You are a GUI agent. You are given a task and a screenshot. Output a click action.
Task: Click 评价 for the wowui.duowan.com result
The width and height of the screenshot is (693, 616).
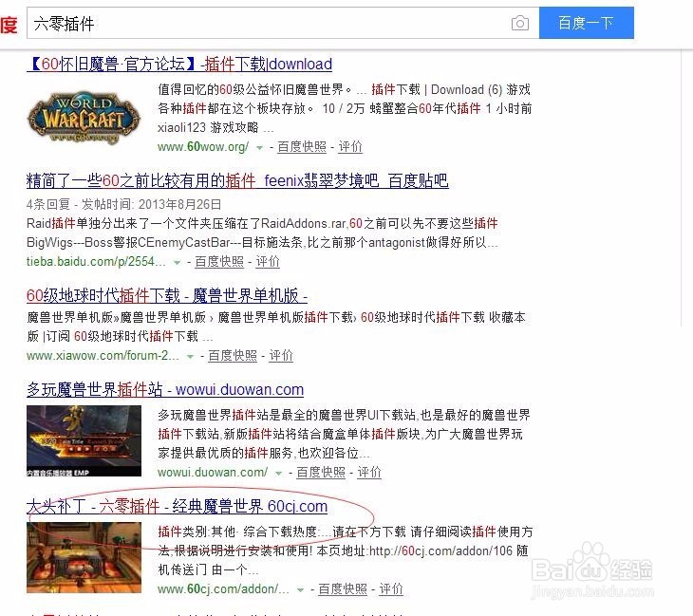click(x=369, y=473)
